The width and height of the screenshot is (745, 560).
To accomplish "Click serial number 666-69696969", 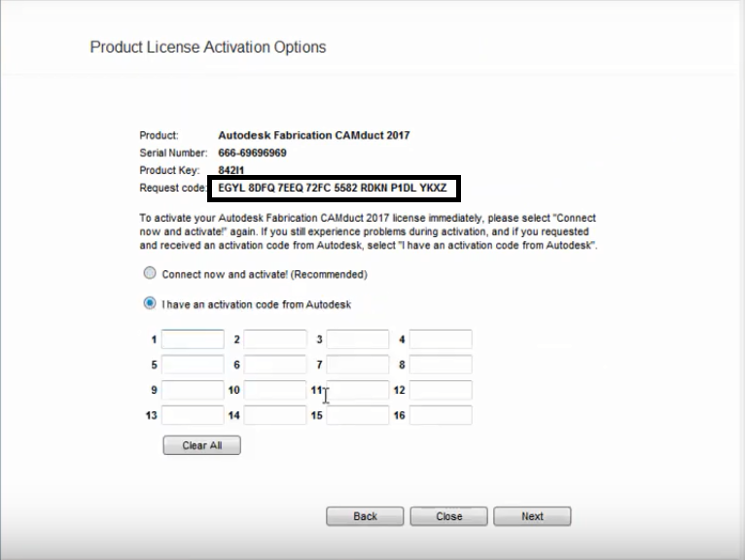I will pyautogui.click(x=252, y=153).
